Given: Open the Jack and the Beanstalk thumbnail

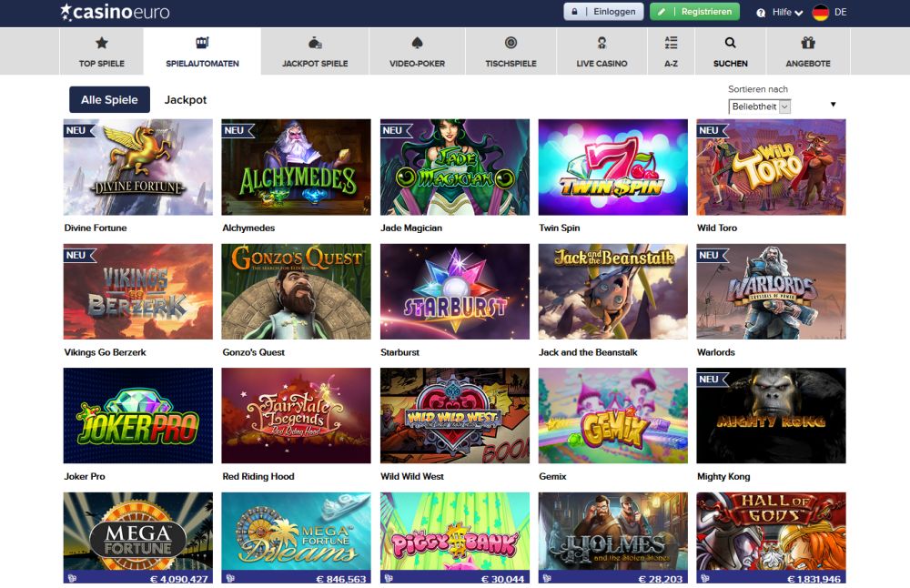Looking at the screenshot, I should click(x=612, y=291).
